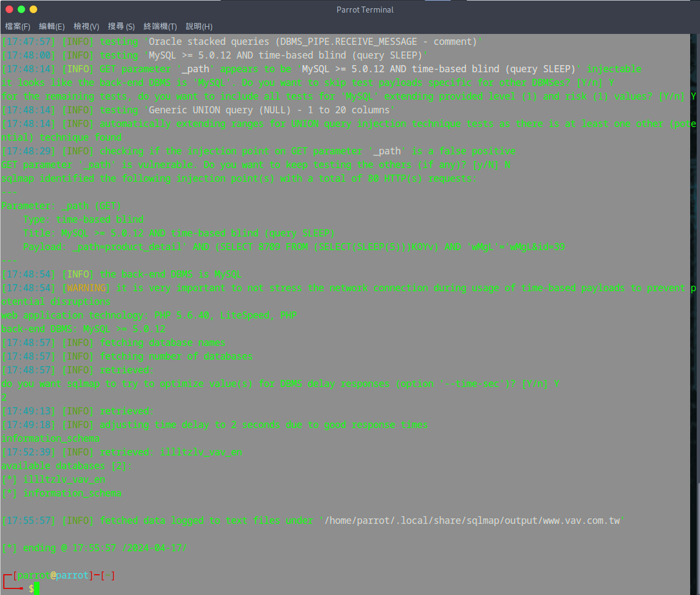Image resolution: width=700 pixels, height=595 pixels.
Task: Click the 'sqlmap identified the following injection point(s)' line
Action: tap(239, 178)
